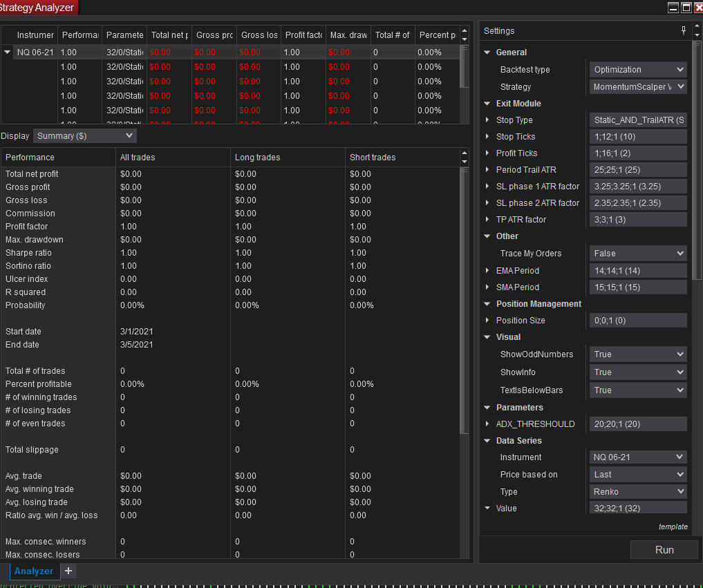Toggle the TextIsBelowBars True dropdown

pyautogui.click(x=638, y=390)
